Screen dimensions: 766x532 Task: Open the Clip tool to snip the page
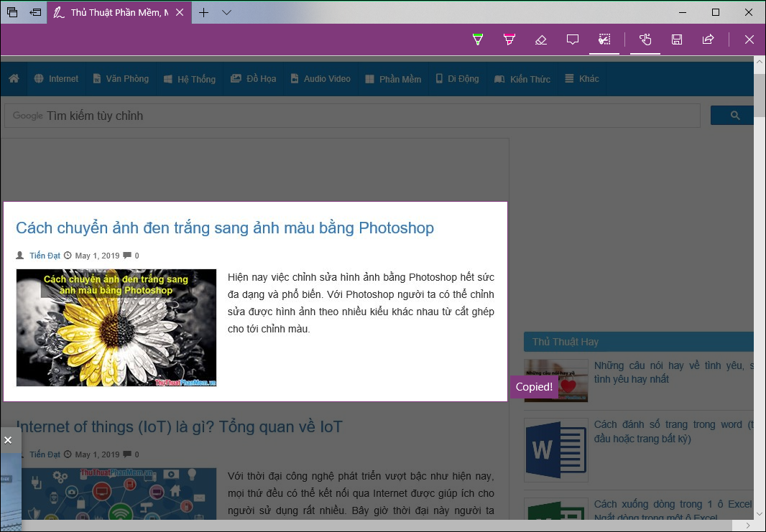point(604,39)
